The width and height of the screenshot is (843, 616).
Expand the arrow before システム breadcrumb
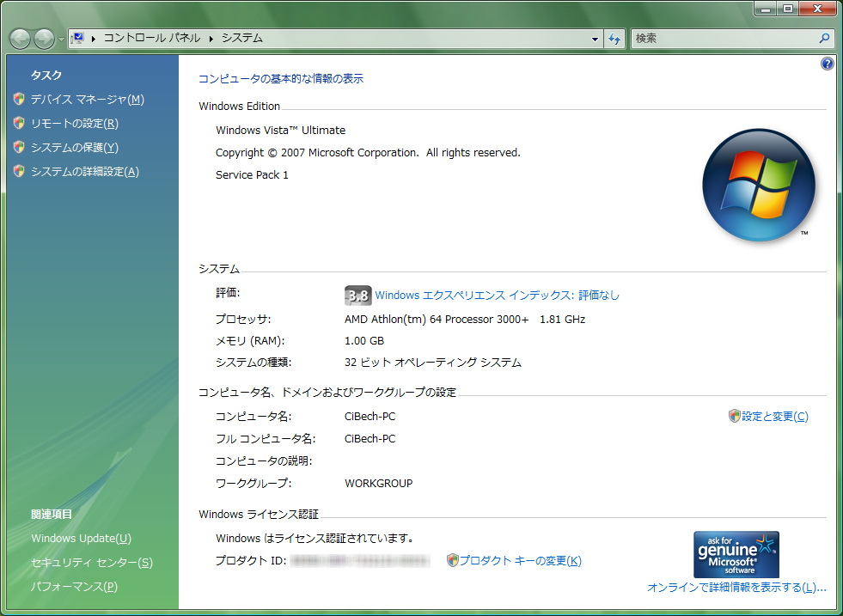tap(211, 39)
